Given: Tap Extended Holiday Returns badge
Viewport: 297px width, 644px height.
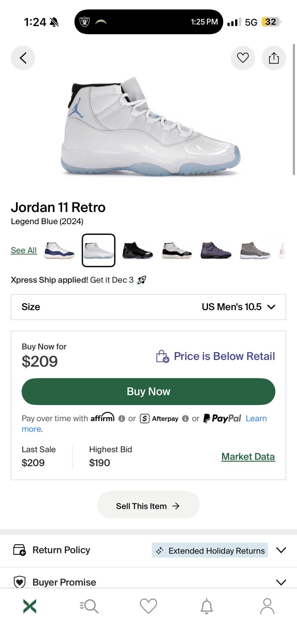Looking at the screenshot, I should pyautogui.click(x=209, y=550).
